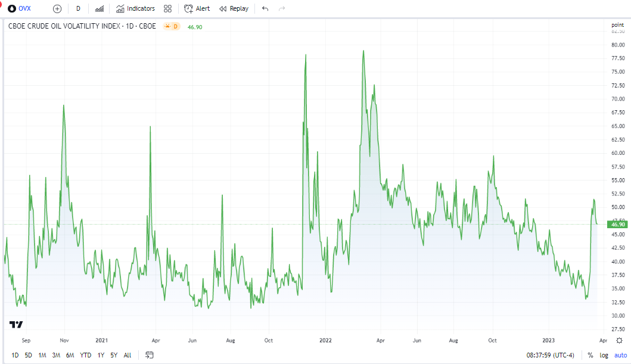
Task: Click the Undo arrow
Action: (x=265, y=8)
